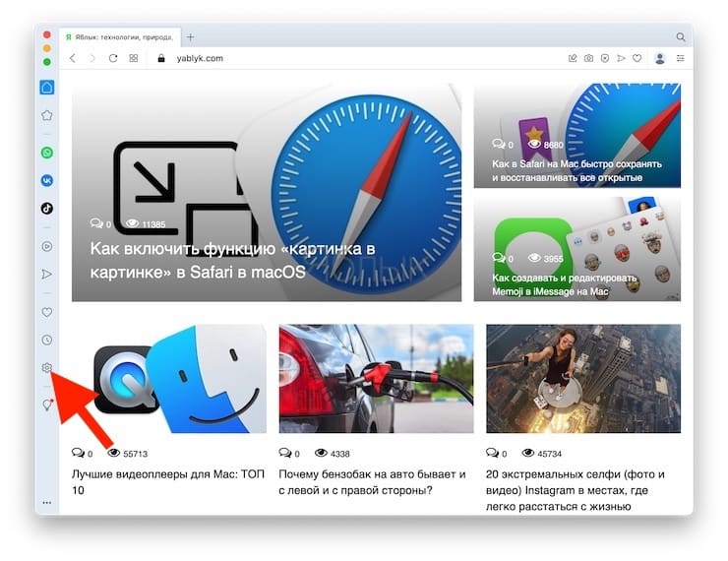
Task: Open History clock icon in sidebar
Action: coord(47,340)
